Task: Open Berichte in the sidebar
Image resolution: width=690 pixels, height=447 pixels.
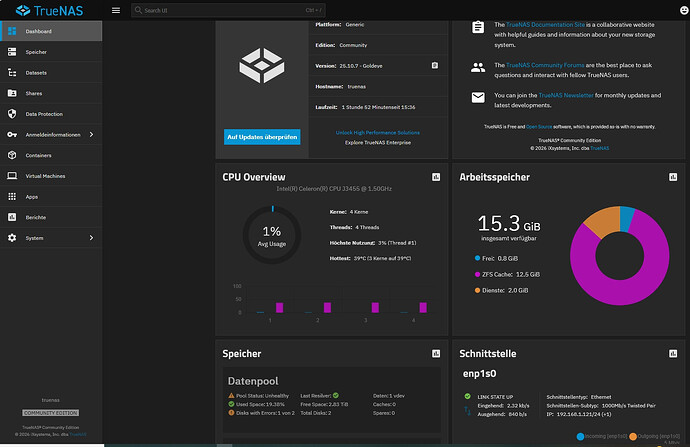Action: point(51,217)
